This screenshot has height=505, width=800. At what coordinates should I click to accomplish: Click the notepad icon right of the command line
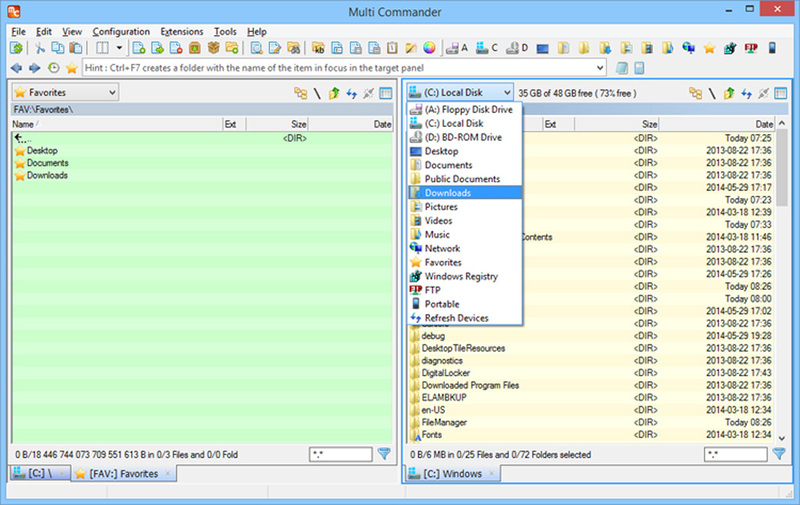(621, 68)
